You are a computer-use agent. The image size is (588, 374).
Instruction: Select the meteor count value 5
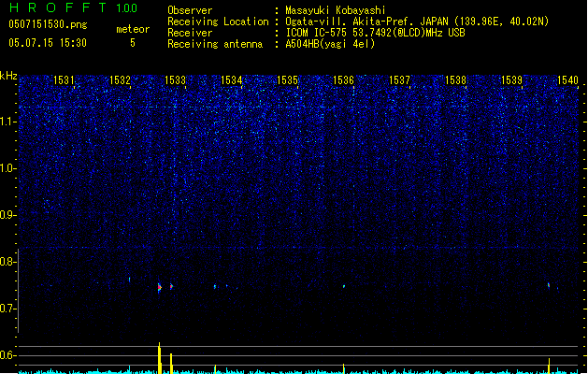(133, 43)
